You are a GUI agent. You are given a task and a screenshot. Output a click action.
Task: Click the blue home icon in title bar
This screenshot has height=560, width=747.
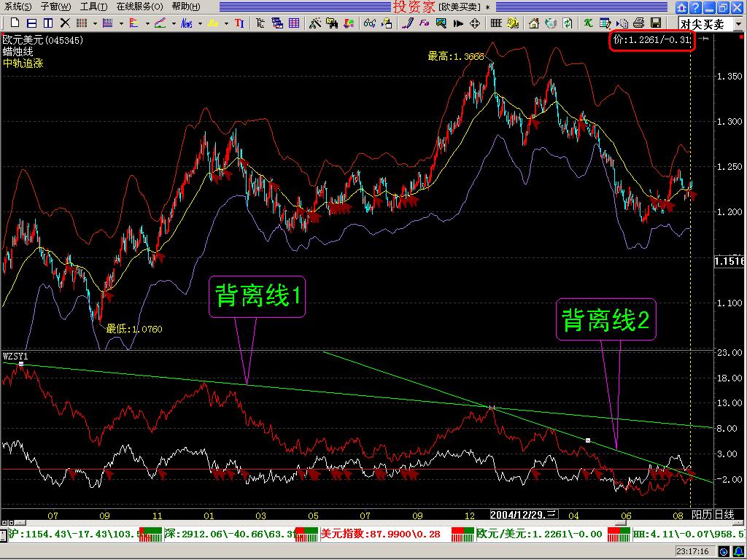point(682,7)
